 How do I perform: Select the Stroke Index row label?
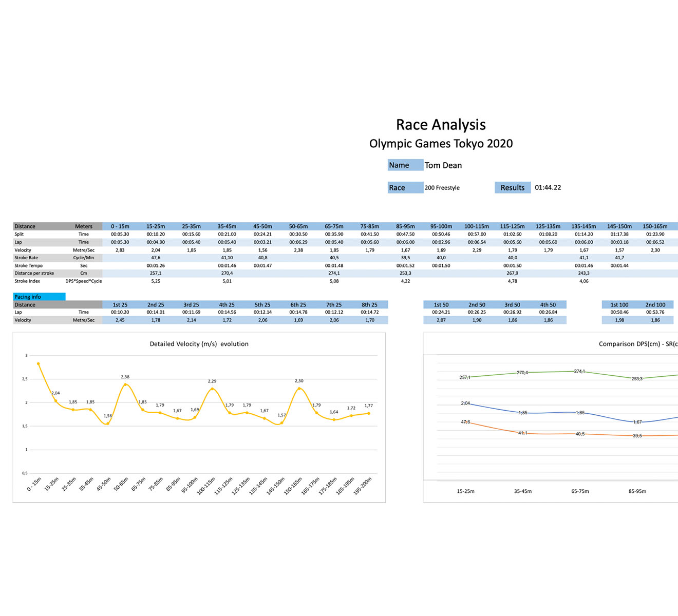[x=27, y=281]
